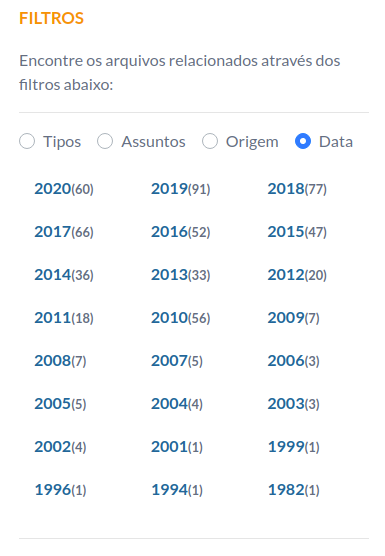The width and height of the screenshot is (385, 556).
Task: Open the 2014 archive link
Action: coord(64,275)
